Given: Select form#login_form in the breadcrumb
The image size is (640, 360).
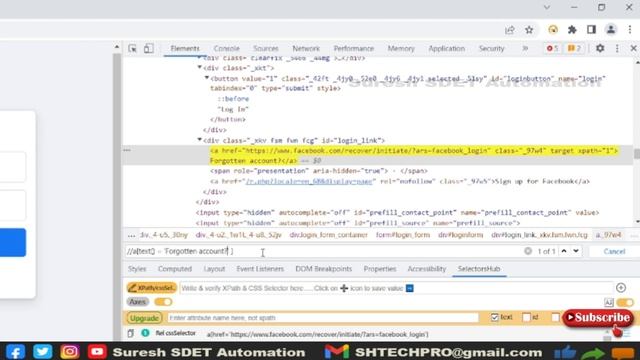Looking at the screenshot, I should point(402,235).
